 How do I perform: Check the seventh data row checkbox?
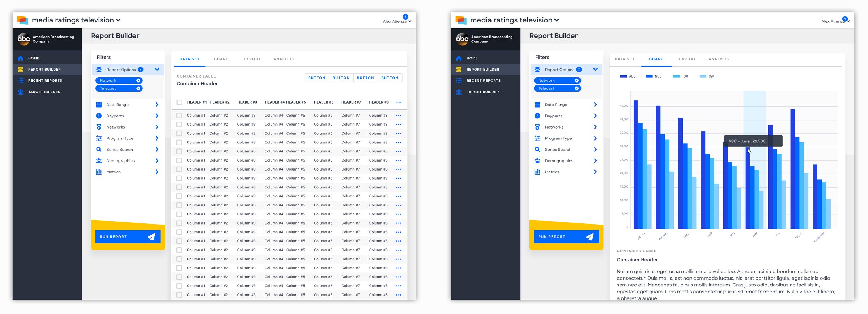click(179, 169)
